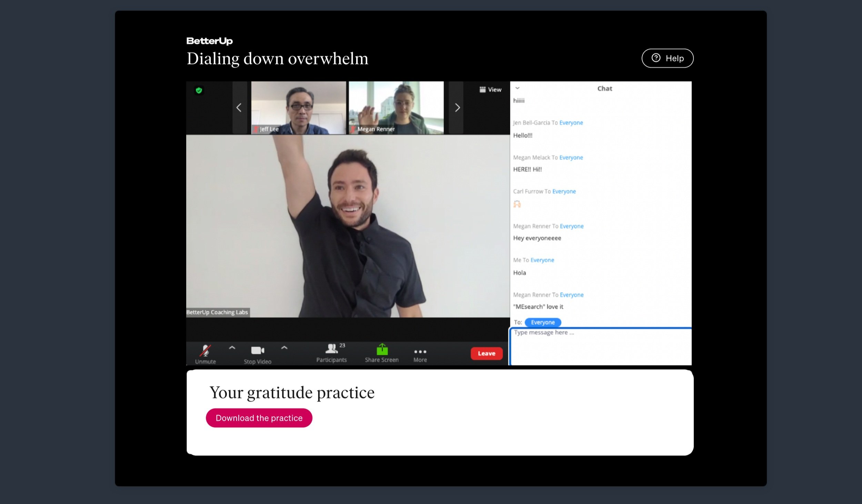
Task: Open the Participants list
Action: pyautogui.click(x=331, y=353)
